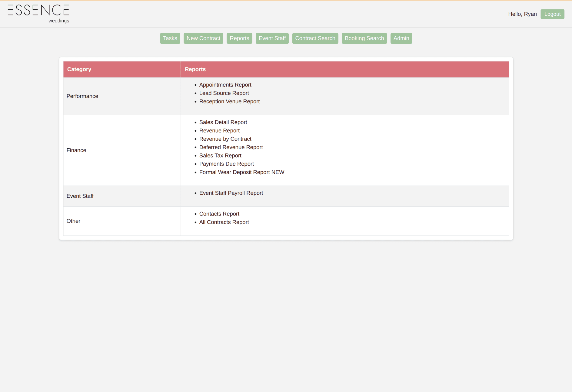The image size is (572, 392).
Task: Open the Tasks page
Action: click(170, 38)
